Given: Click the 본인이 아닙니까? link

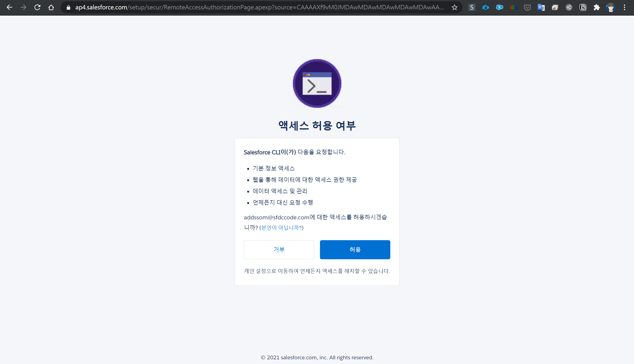Looking at the screenshot, I should pos(281,228).
